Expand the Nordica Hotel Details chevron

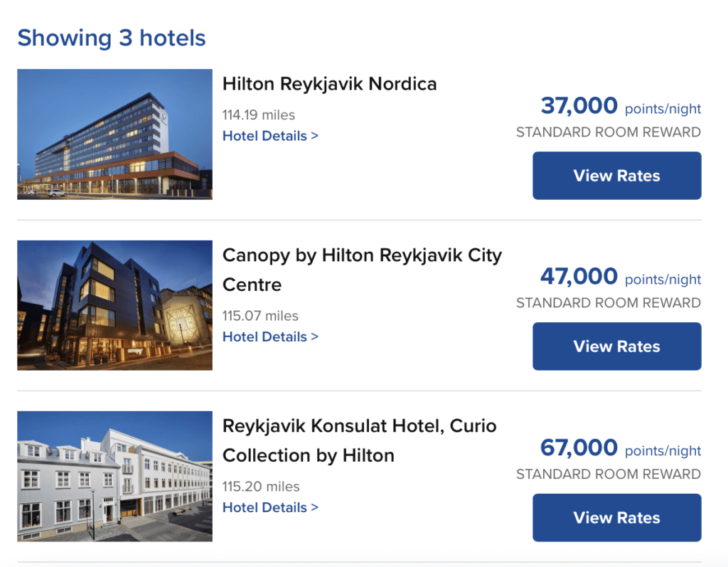coord(314,135)
